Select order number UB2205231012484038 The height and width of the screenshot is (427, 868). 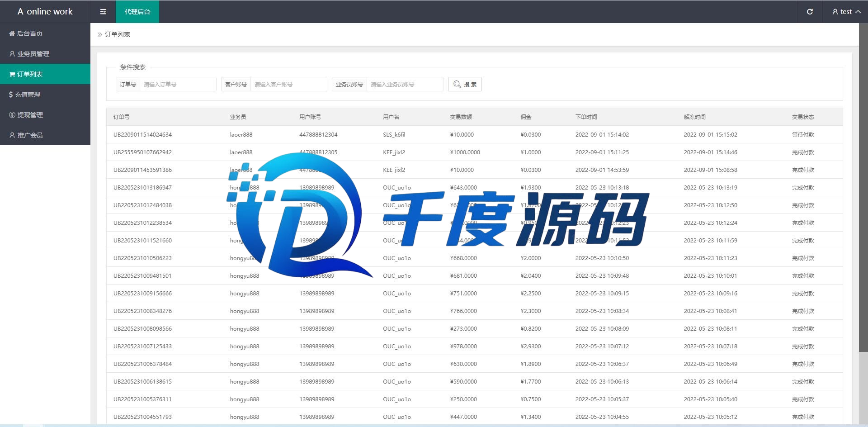142,205
